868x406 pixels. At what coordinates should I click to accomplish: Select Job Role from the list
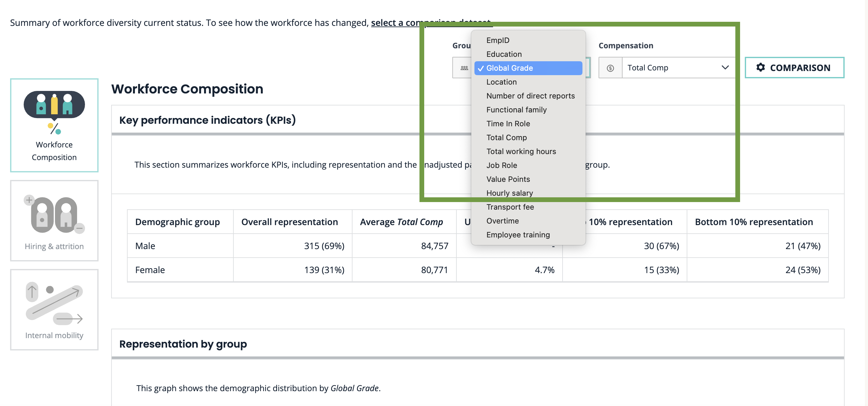501,165
